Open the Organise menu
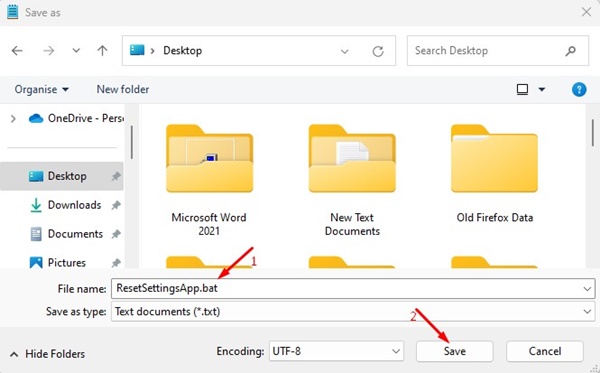 (x=41, y=90)
